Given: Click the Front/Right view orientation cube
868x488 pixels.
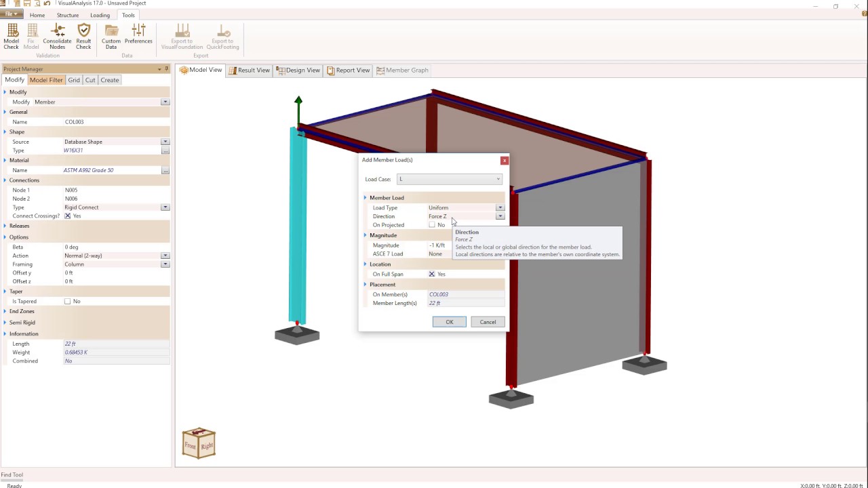Looking at the screenshot, I should pos(199,443).
